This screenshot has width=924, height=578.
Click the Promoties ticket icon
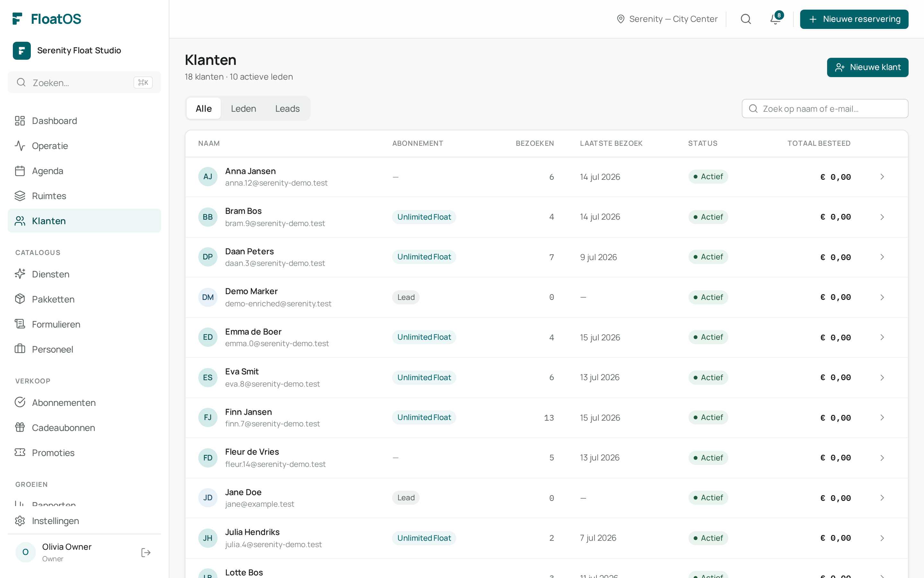click(20, 453)
